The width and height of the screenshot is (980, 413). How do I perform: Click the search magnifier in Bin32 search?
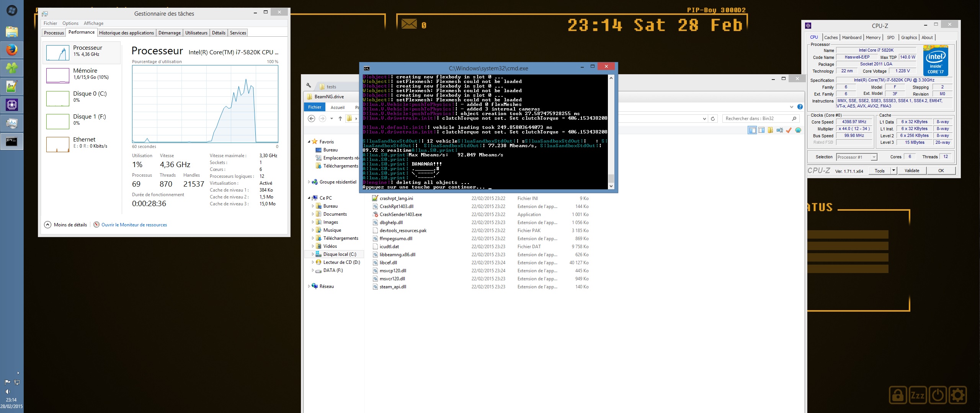pyautogui.click(x=794, y=119)
